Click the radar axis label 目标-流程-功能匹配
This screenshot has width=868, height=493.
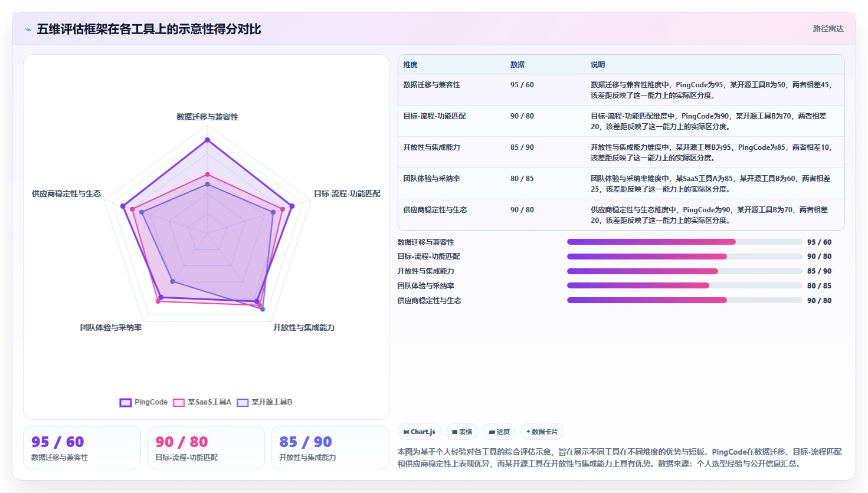347,193
